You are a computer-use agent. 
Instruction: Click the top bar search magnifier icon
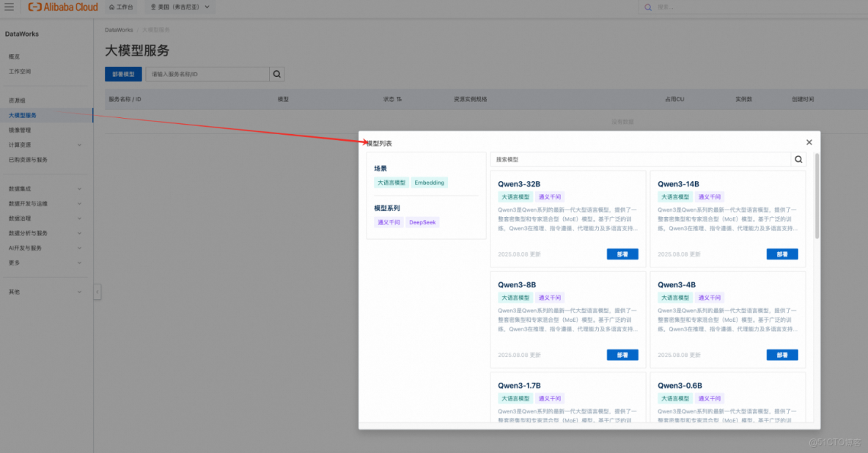pyautogui.click(x=647, y=7)
